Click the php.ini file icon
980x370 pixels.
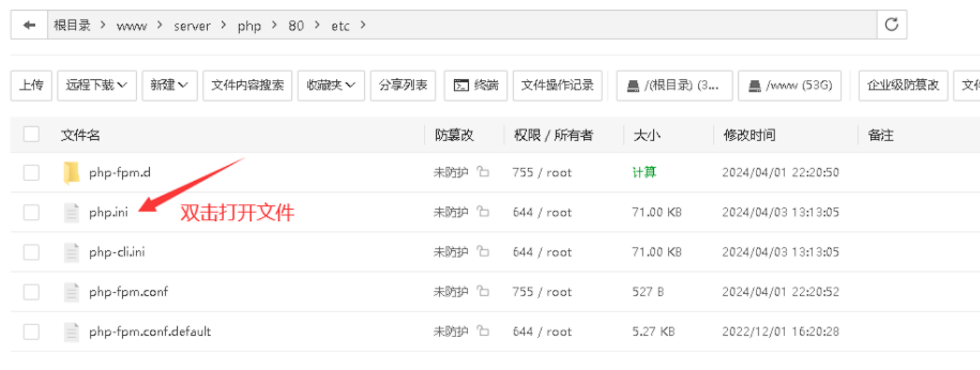click(71, 212)
